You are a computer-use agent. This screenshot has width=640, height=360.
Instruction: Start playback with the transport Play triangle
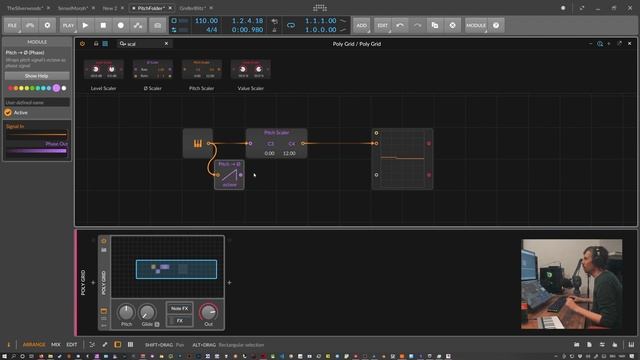(x=85, y=25)
